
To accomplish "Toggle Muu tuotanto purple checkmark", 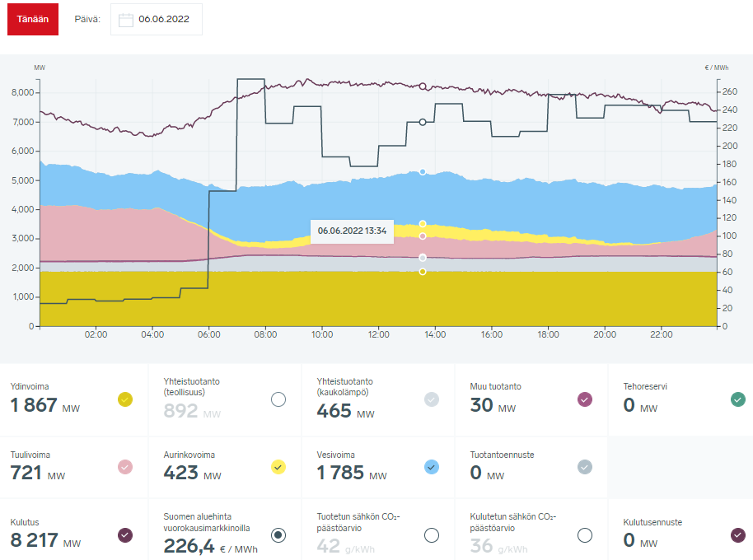I will pyautogui.click(x=585, y=400).
